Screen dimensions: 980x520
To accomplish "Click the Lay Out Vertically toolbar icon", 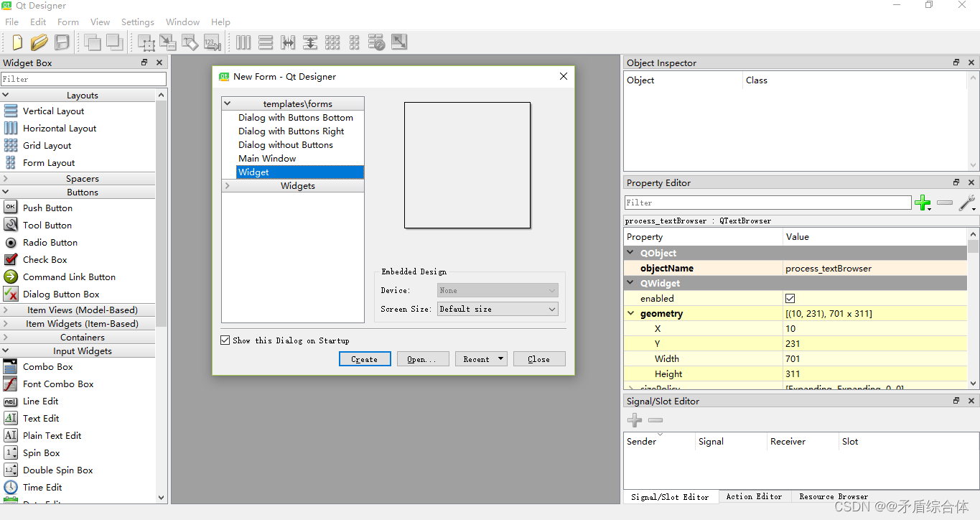I will pyautogui.click(x=266, y=42).
